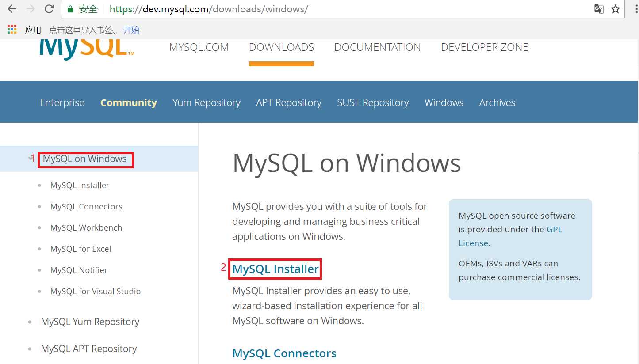Switch to the Windows tab
Screen dimensions: 639x364
444,102
